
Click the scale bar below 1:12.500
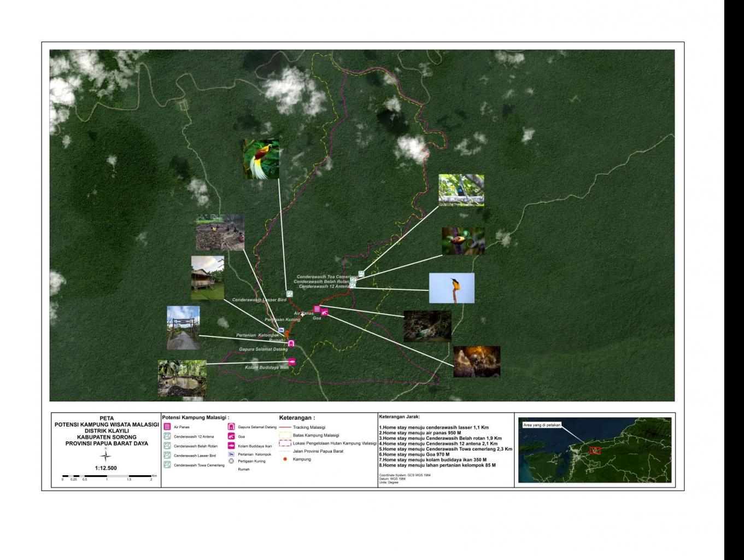[x=107, y=476]
